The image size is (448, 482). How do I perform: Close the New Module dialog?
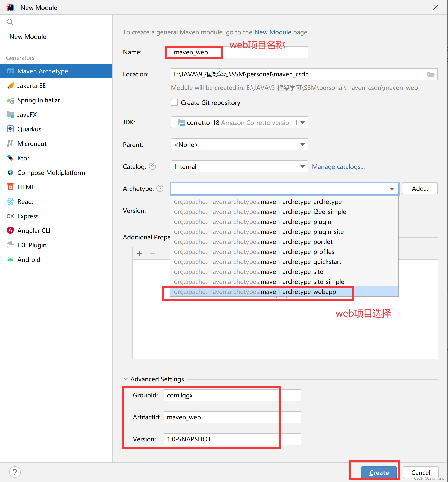coord(436,7)
